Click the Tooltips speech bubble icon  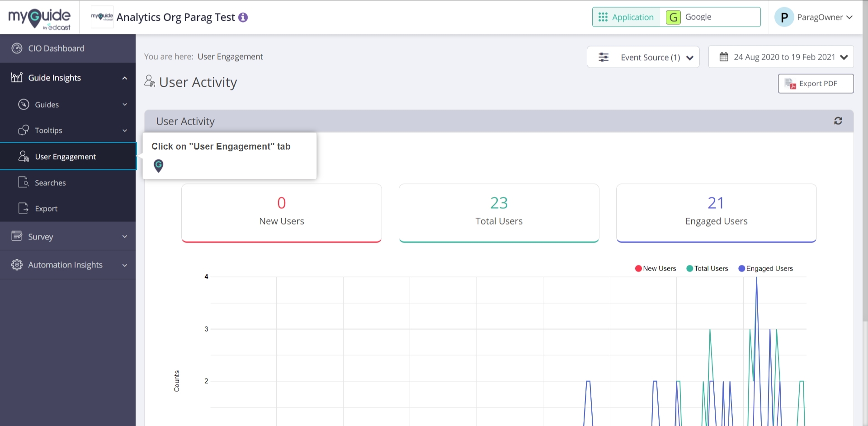[x=24, y=130]
